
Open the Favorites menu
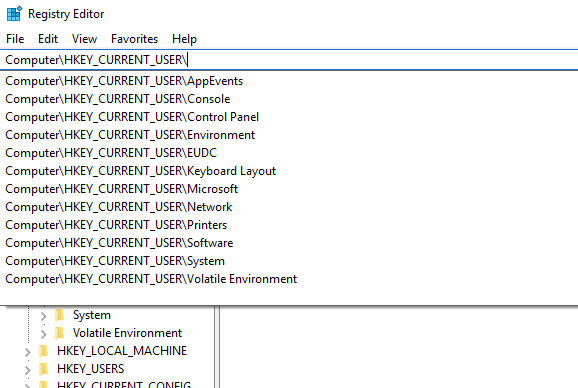point(134,39)
